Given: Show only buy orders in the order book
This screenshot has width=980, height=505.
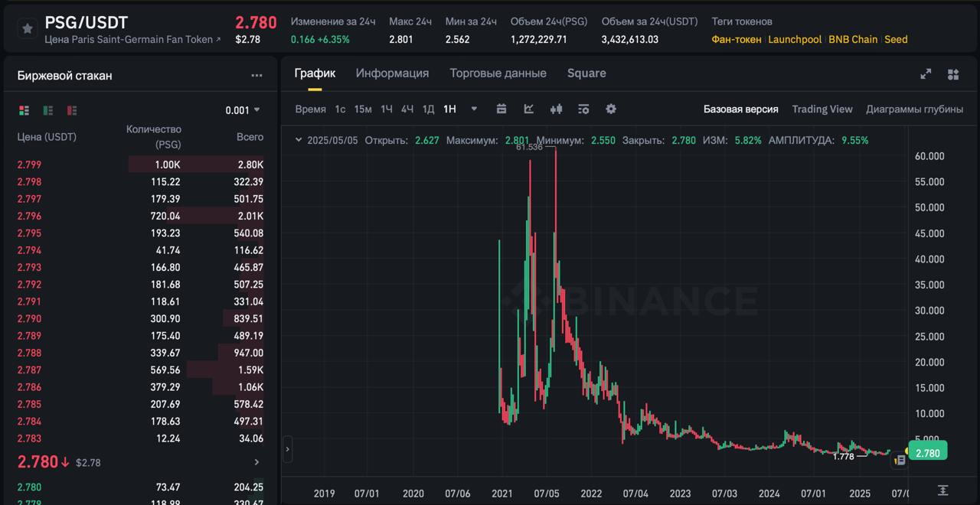Looking at the screenshot, I should coord(48,110).
